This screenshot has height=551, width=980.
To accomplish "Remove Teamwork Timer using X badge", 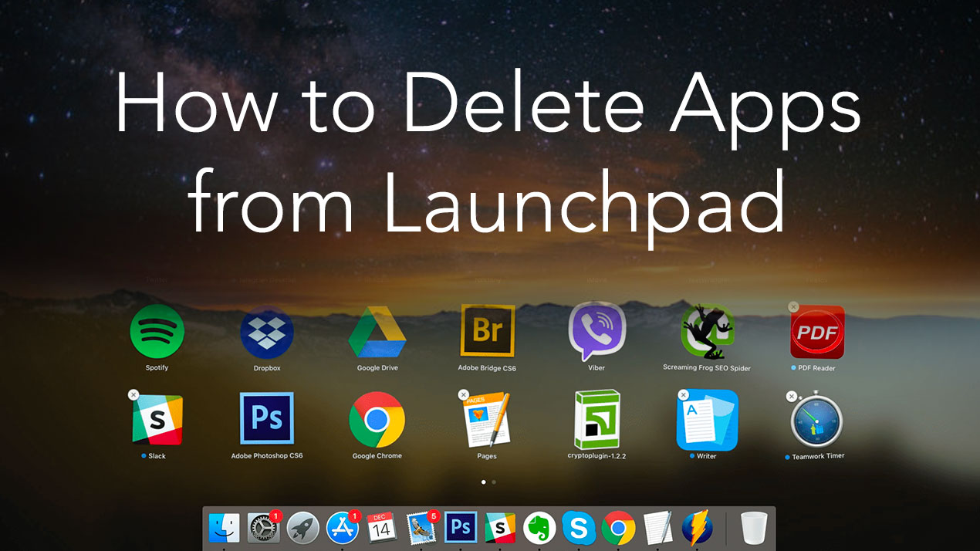I will click(x=791, y=397).
